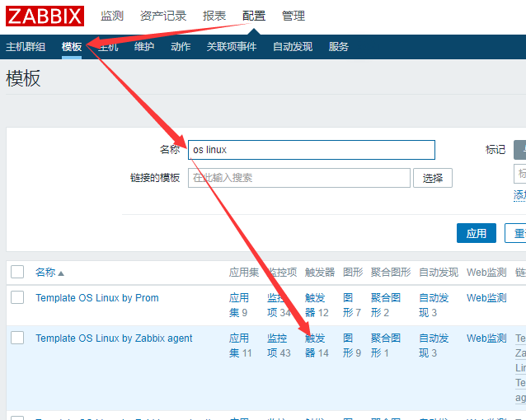Go to the 主机群组 submenu

coord(26,47)
